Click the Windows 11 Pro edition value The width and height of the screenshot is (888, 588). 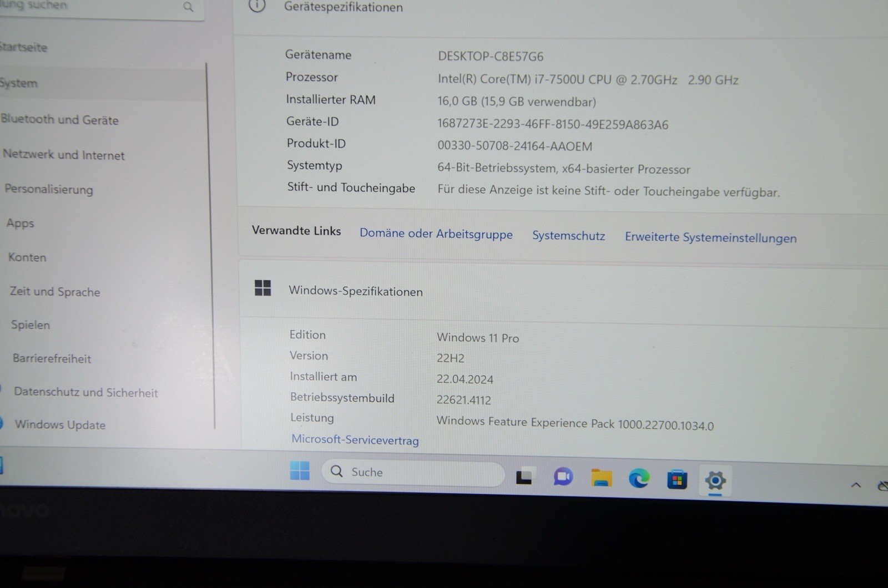click(x=477, y=338)
